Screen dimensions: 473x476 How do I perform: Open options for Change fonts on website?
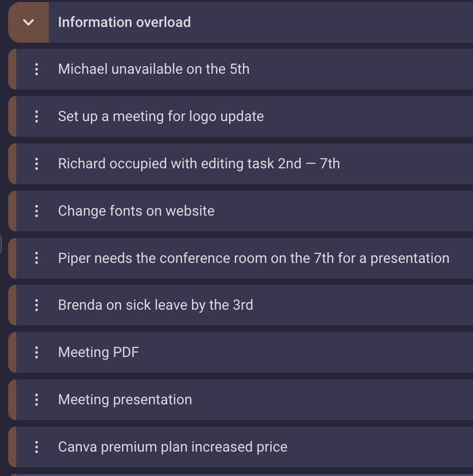pos(37,211)
